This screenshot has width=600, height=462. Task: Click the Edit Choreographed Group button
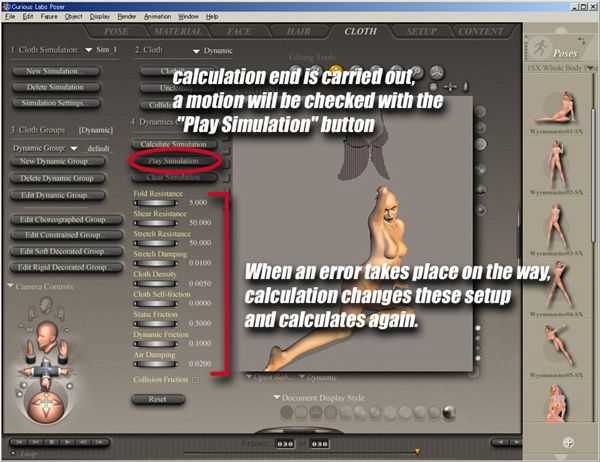[67, 220]
